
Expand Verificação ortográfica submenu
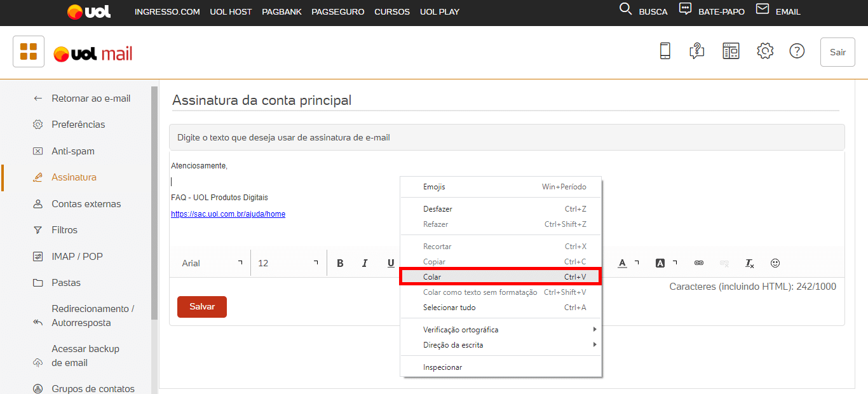501,330
